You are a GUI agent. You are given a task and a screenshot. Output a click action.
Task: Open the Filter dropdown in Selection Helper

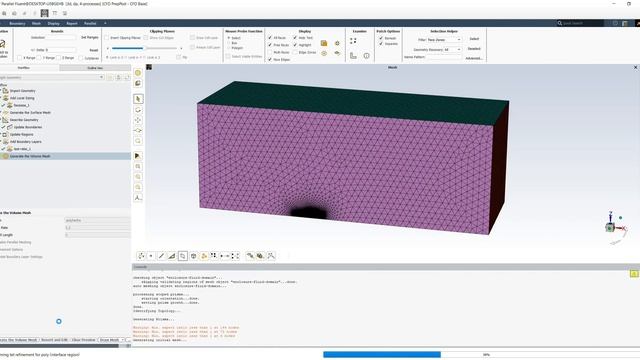pyautogui.click(x=444, y=40)
